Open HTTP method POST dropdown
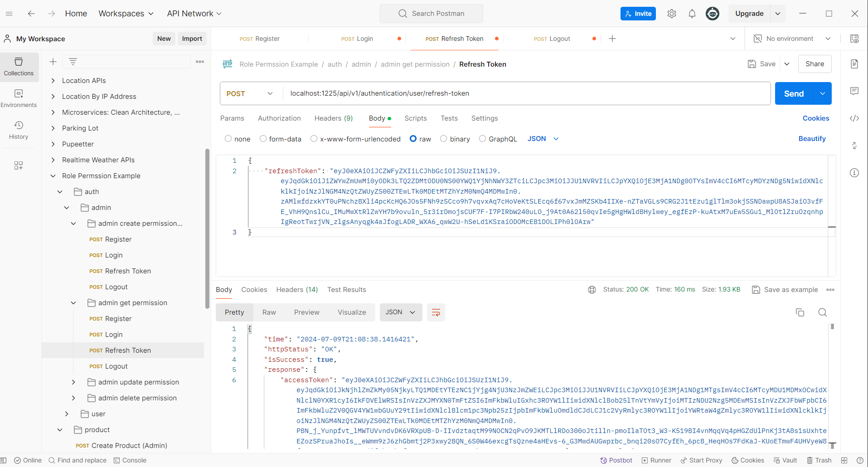868x467 pixels. pyautogui.click(x=250, y=93)
